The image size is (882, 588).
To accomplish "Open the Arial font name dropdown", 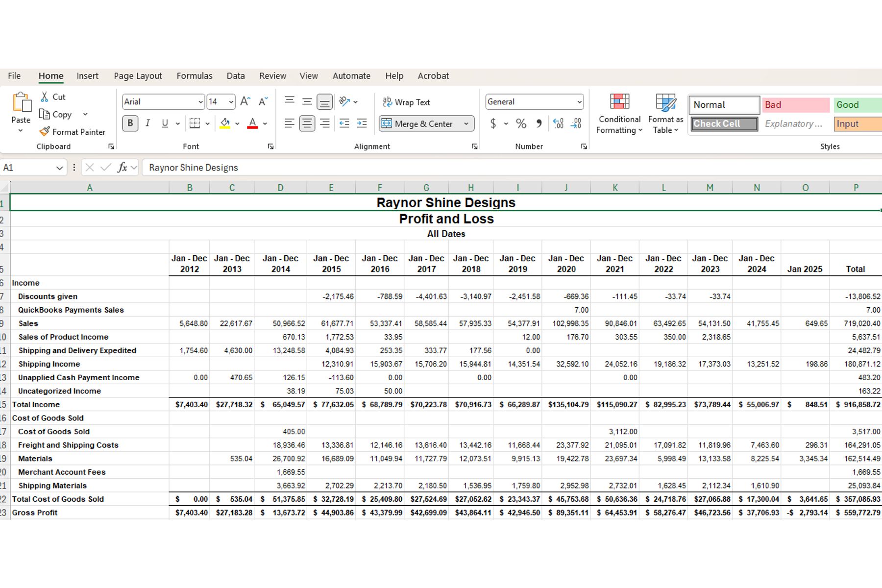I will [x=200, y=102].
